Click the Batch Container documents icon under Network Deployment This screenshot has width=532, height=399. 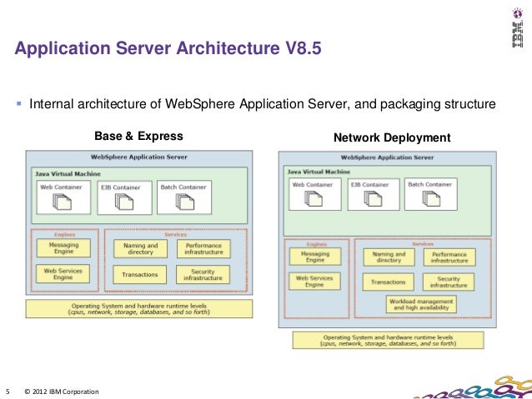[x=431, y=198]
